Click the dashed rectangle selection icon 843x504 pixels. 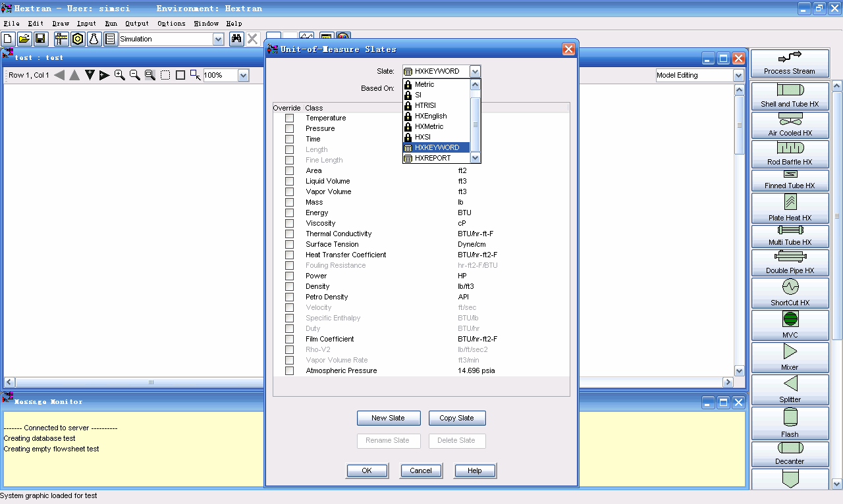(x=165, y=75)
